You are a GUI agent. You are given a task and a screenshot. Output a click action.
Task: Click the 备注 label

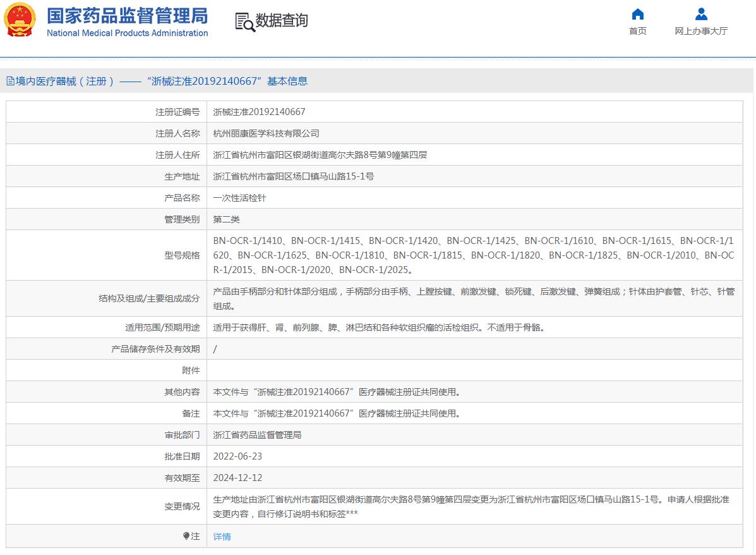(191, 413)
